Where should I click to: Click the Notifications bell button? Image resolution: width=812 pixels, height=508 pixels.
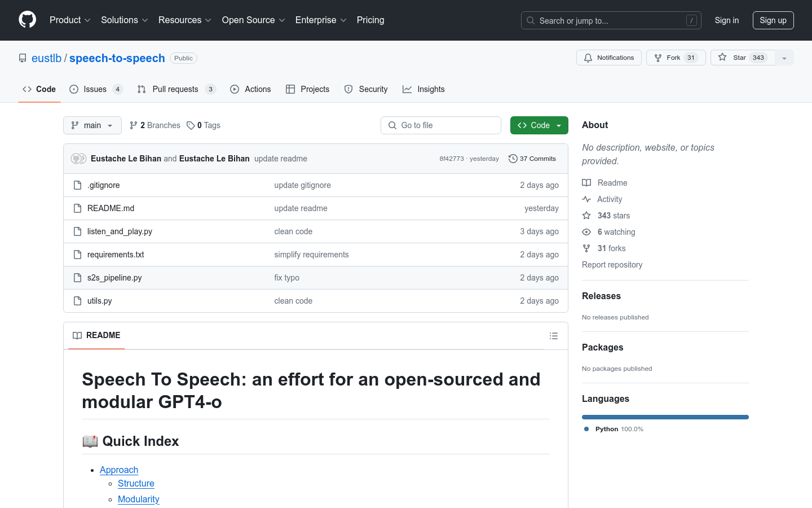609,58
